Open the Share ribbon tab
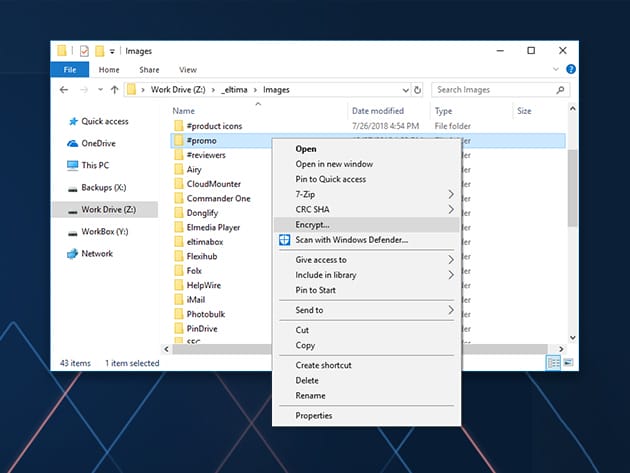630x473 pixels. tap(149, 70)
